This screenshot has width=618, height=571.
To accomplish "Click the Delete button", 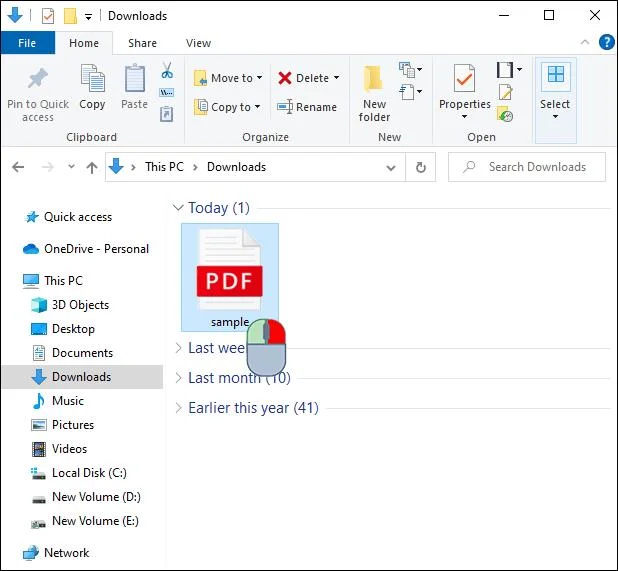I will [303, 78].
